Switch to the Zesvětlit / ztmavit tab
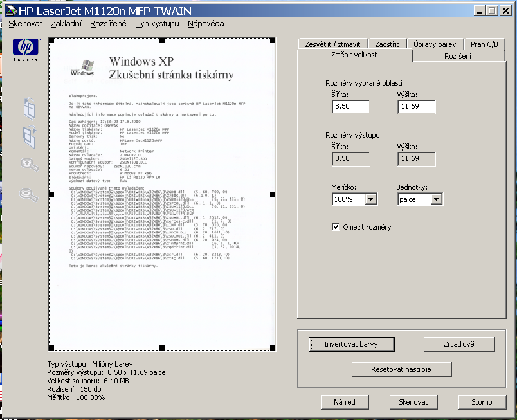 tap(332, 44)
